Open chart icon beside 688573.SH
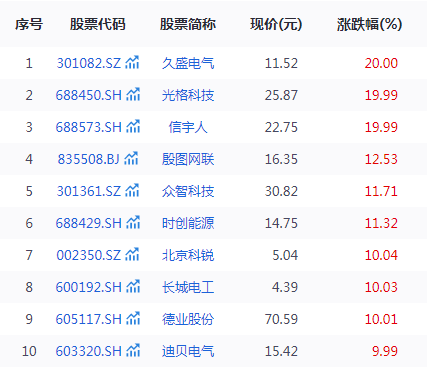The width and height of the screenshot is (427, 369). [133, 126]
